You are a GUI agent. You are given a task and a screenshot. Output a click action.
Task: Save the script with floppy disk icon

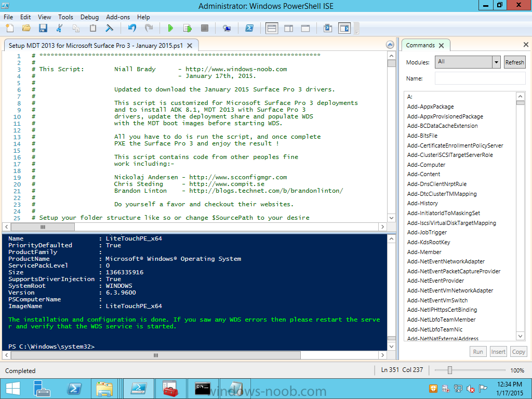[43, 28]
